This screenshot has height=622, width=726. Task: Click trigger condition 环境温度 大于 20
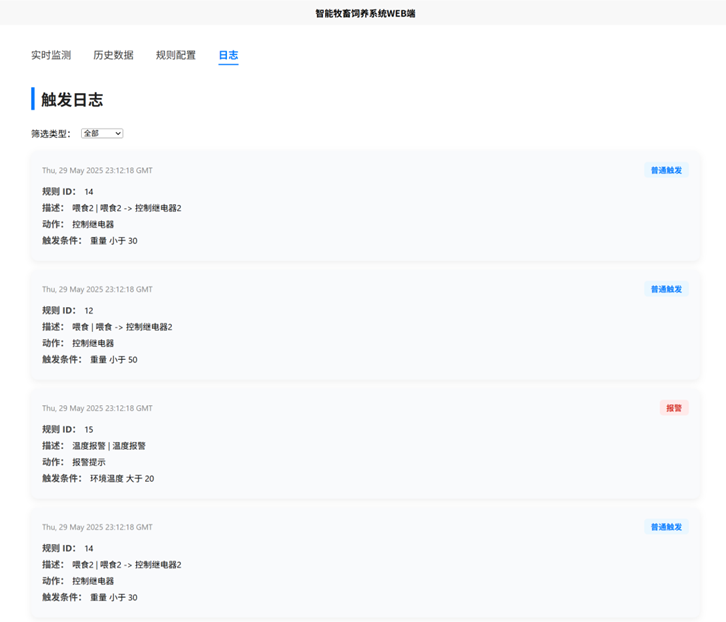point(122,478)
